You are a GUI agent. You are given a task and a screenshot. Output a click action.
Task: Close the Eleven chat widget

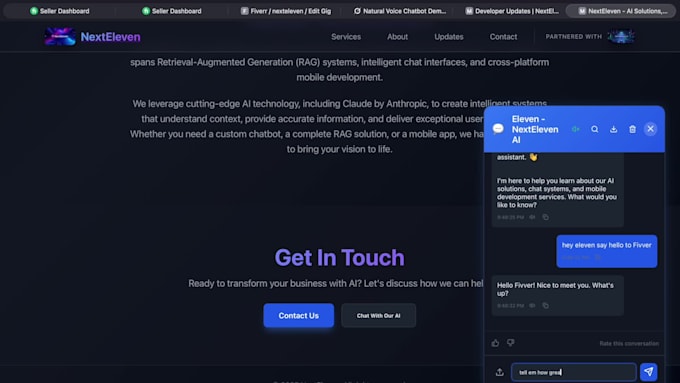coord(651,129)
